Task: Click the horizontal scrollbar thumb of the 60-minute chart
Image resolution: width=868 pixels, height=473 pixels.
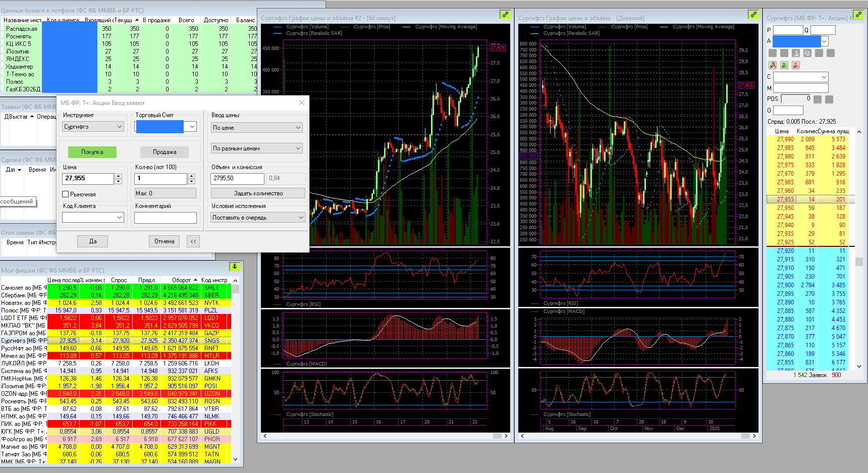Action: click(498, 436)
